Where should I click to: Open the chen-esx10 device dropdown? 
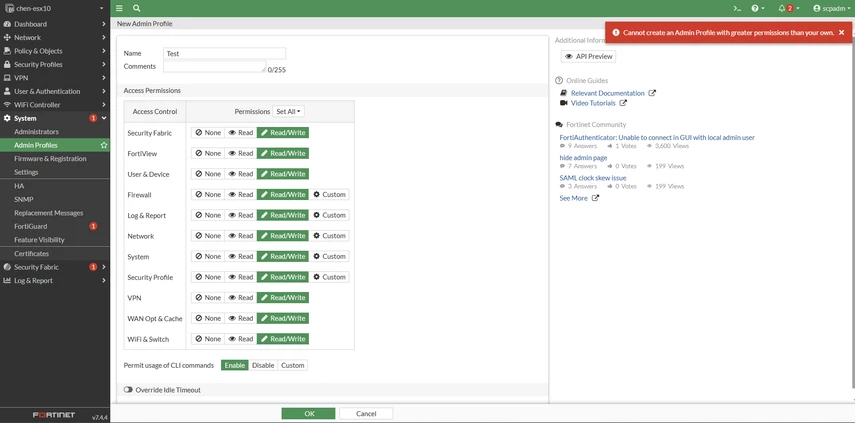tap(55, 8)
